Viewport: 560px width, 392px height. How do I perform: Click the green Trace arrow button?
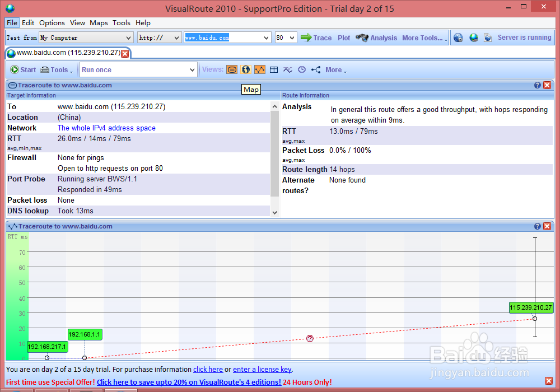click(x=316, y=38)
